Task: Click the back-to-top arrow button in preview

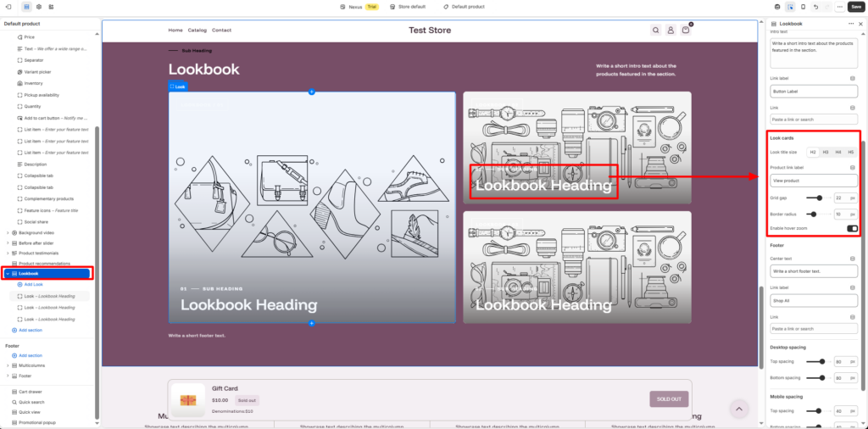Action: click(738, 409)
